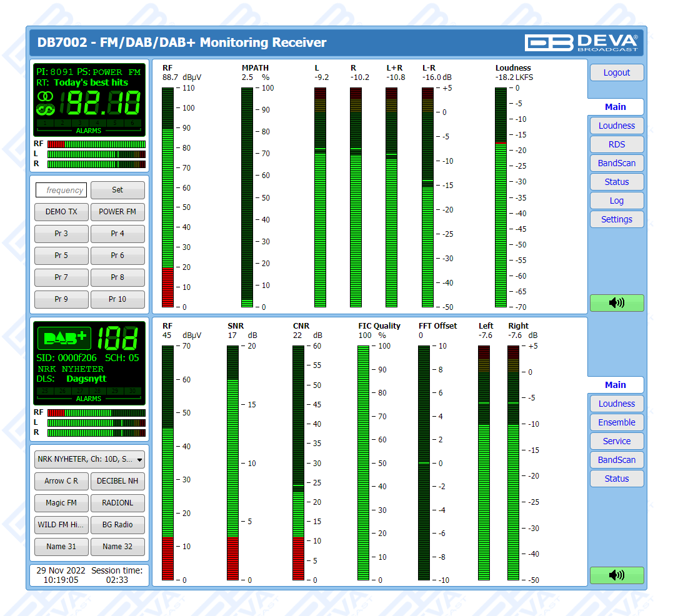Click the DEVA Broadcast logo

pyautogui.click(x=581, y=42)
